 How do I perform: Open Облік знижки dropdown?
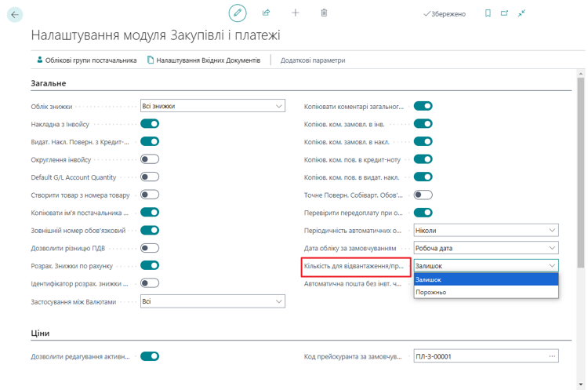tap(212, 106)
